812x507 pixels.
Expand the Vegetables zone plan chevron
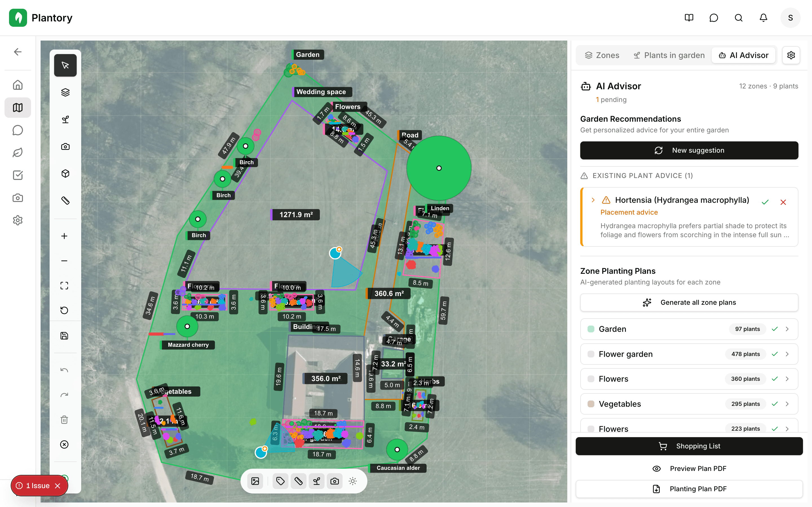[x=787, y=404]
